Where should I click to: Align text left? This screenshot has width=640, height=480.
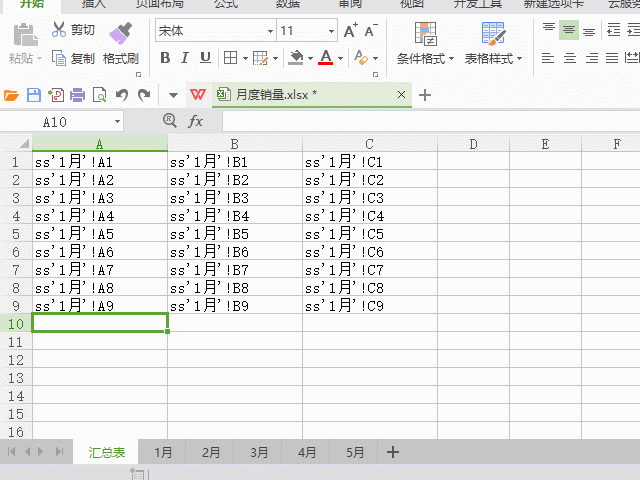tap(548, 58)
